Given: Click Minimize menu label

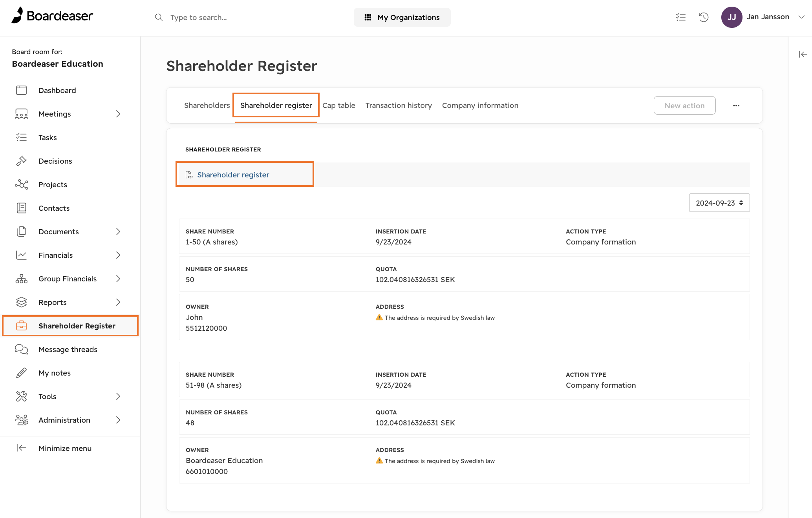Looking at the screenshot, I should coord(65,448).
